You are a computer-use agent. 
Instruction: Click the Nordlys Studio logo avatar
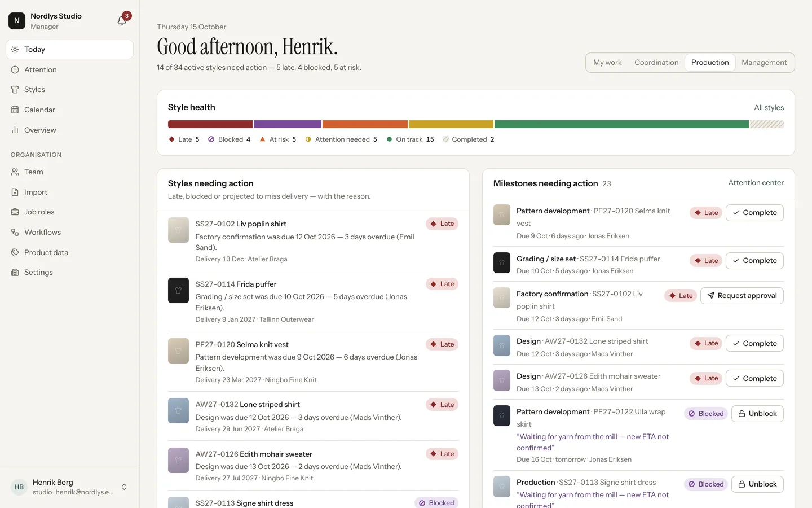(x=17, y=21)
